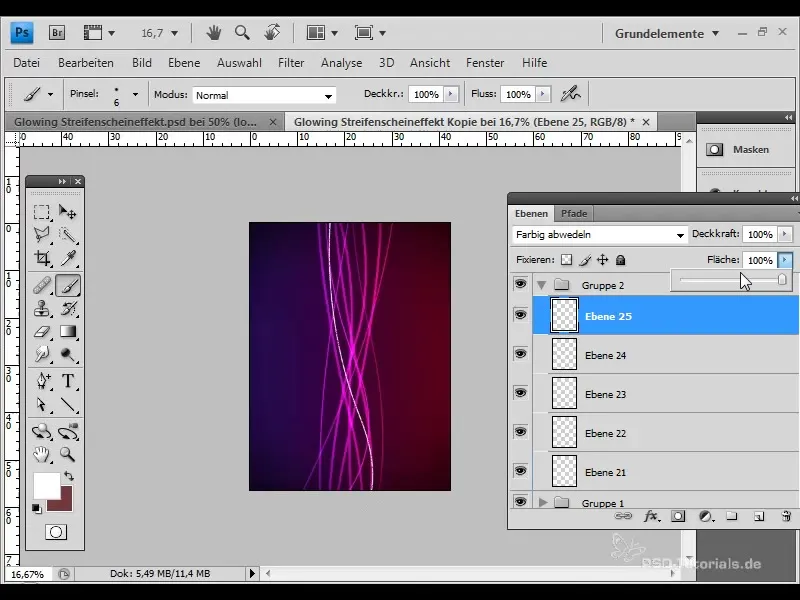Toggle airbrush mode in options bar

570,94
